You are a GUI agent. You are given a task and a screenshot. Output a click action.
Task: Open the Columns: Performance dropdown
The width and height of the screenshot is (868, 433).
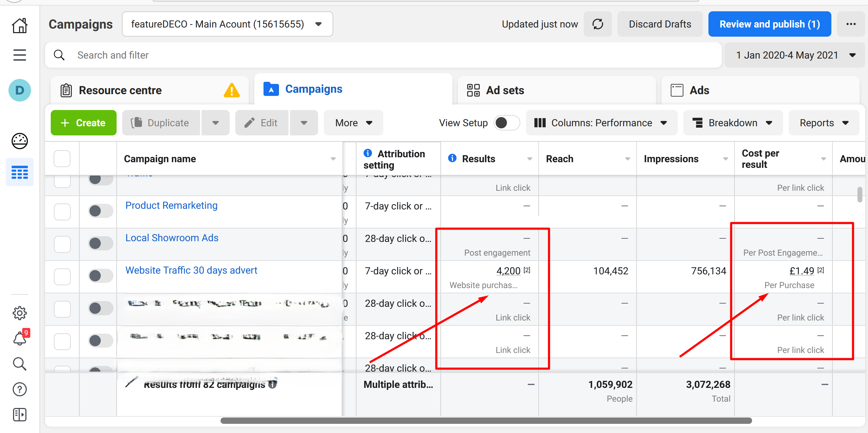pyautogui.click(x=601, y=123)
